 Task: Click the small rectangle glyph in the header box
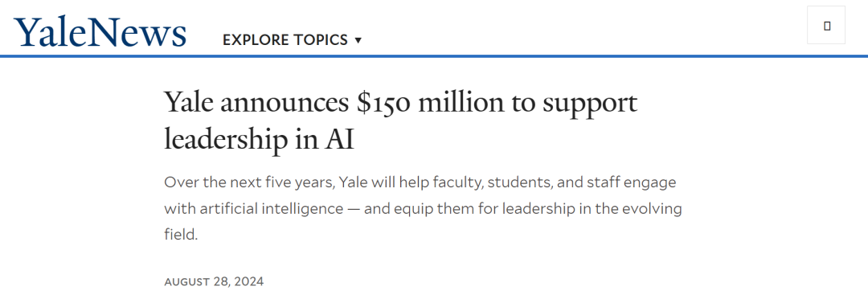[827, 26]
